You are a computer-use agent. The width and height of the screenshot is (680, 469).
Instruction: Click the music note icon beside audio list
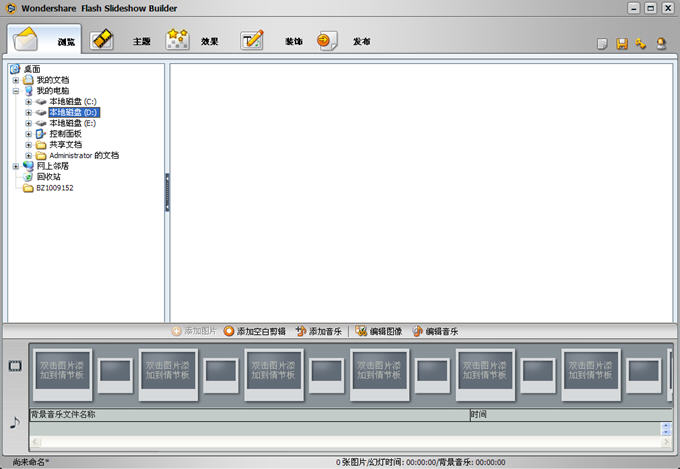click(15, 422)
